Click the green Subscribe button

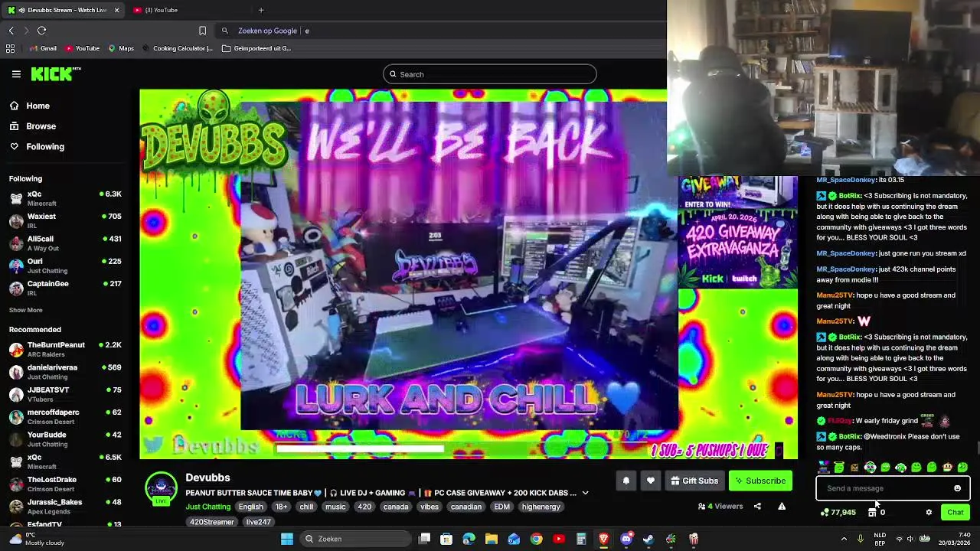tap(760, 481)
